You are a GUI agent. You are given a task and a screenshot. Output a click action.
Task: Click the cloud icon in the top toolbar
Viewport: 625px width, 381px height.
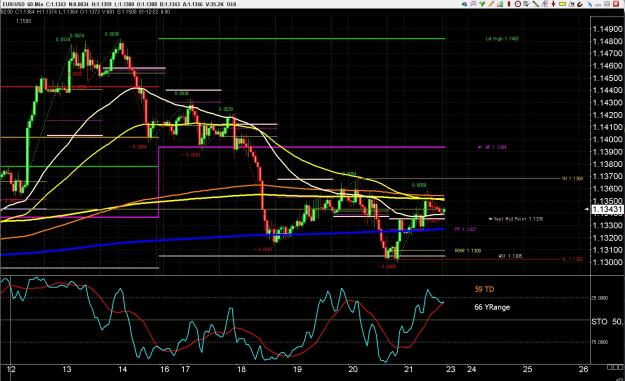click(464, 4)
